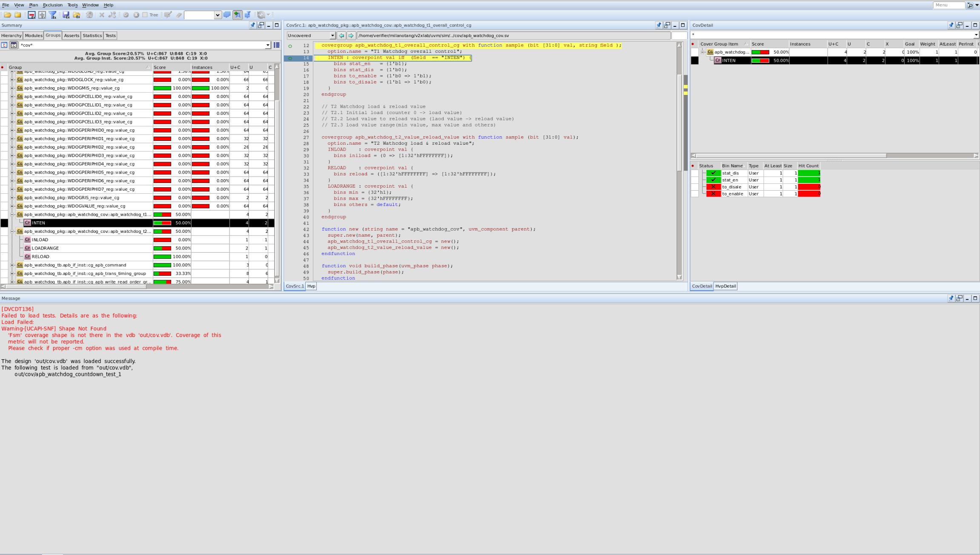The width and height of the screenshot is (980, 555).
Task: Click the exclusion filter funnel icon
Action: tap(53, 15)
